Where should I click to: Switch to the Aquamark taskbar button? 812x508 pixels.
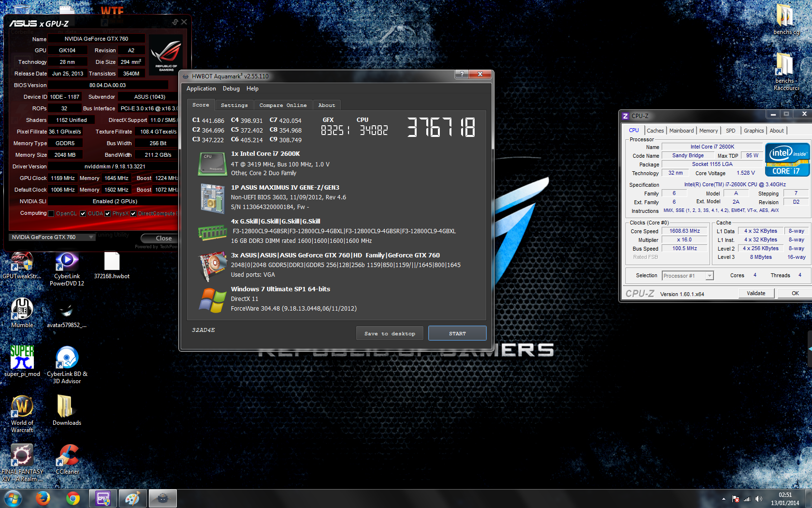162,498
